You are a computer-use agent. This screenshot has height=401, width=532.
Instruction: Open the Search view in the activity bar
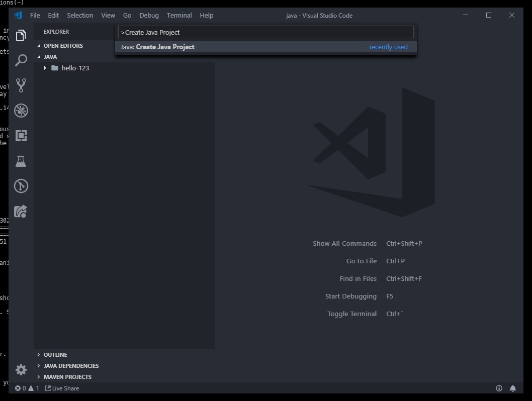21,60
